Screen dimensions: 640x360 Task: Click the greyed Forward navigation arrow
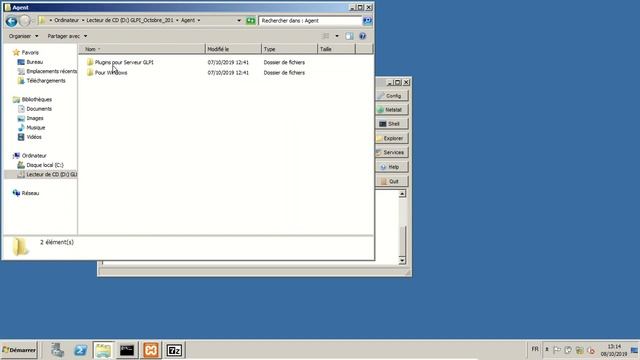(x=25, y=20)
